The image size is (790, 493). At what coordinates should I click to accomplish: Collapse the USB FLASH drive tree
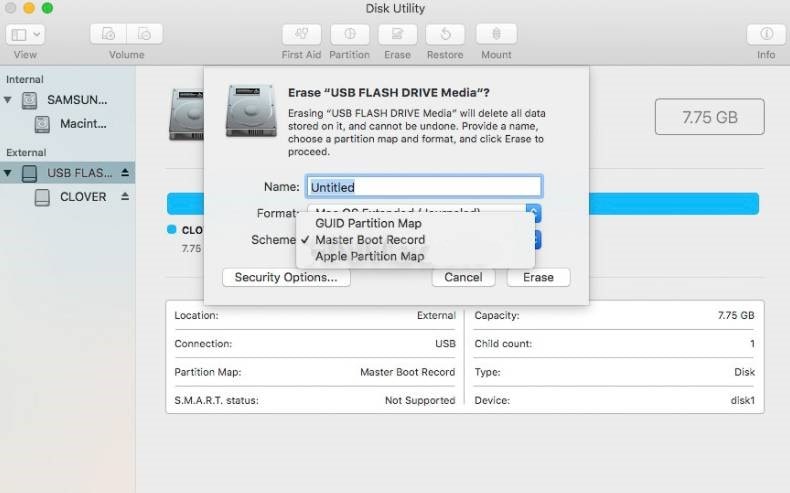pyautogui.click(x=9, y=173)
